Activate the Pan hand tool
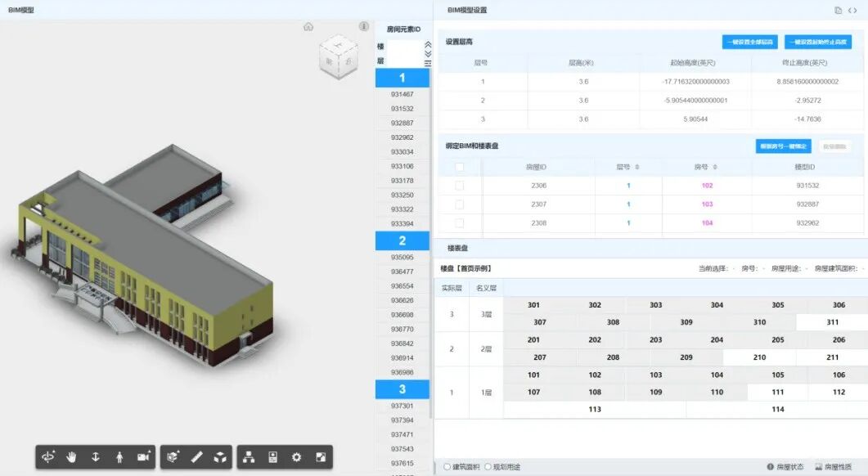Viewport: 868px width, 476px height. point(71,457)
